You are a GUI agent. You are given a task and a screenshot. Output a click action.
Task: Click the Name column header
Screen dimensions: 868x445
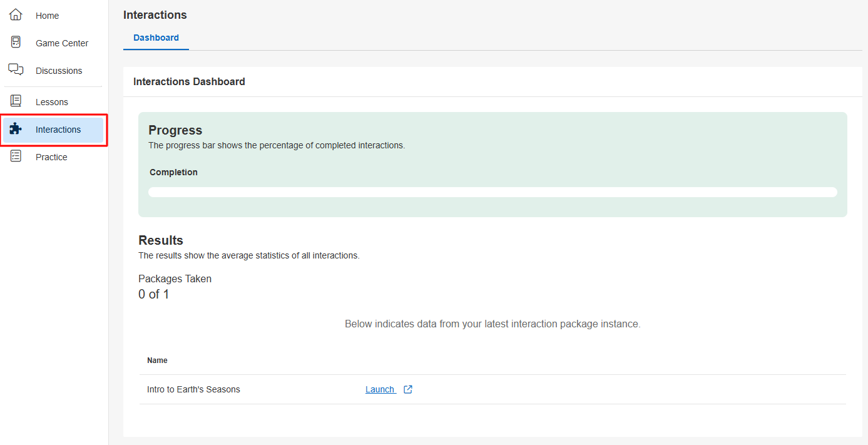(x=157, y=361)
